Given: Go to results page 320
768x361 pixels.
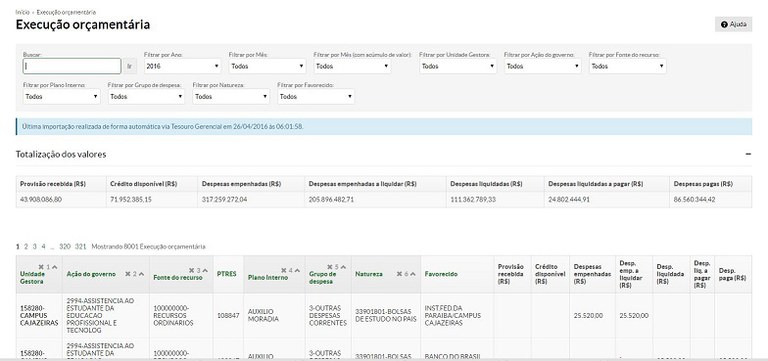Looking at the screenshot, I should coord(65,246).
